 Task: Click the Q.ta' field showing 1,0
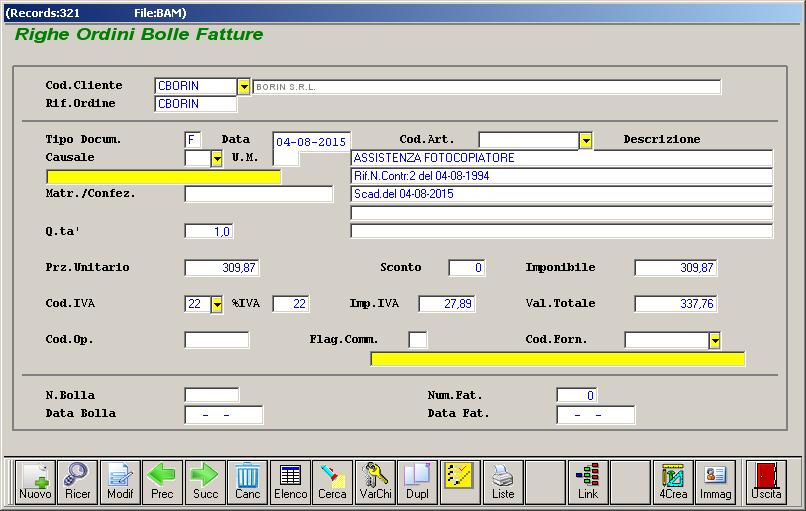coord(209,231)
